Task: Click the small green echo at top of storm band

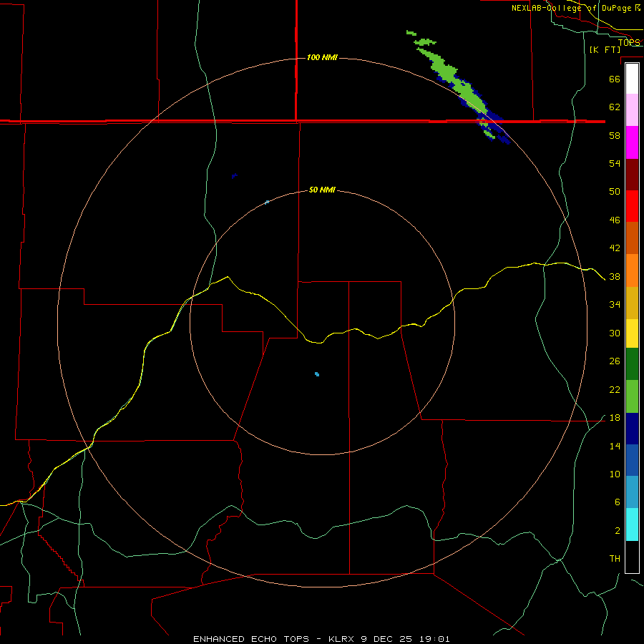Action: click(411, 33)
